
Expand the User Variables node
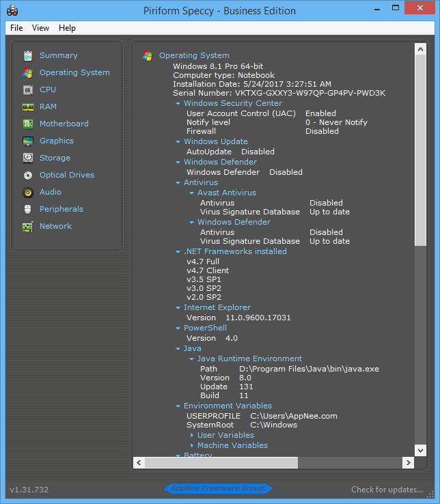[x=192, y=435]
